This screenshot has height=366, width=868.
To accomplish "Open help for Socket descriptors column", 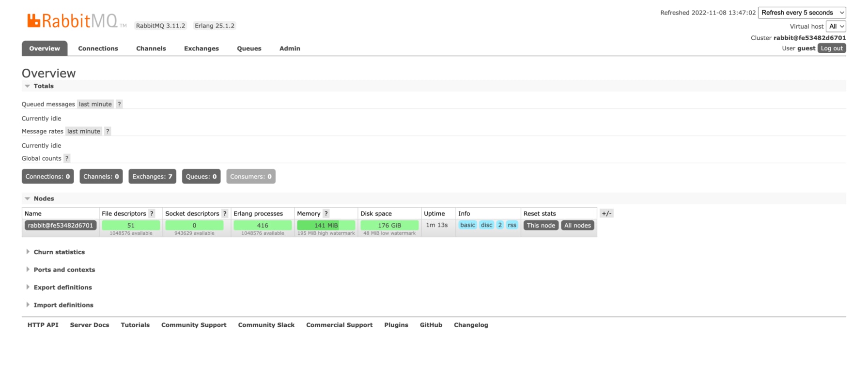I will [225, 213].
